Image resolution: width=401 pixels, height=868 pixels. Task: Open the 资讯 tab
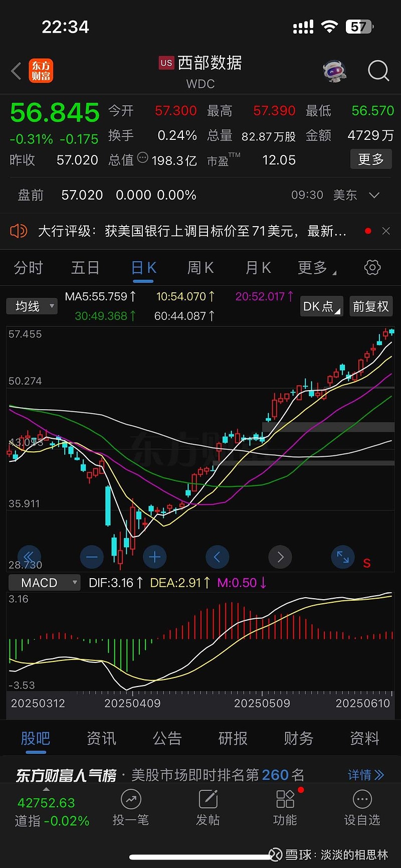click(x=101, y=738)
